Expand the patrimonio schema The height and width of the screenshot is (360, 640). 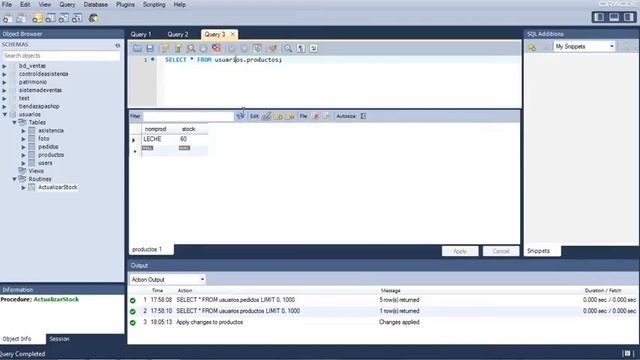click(x=4, y=82)
